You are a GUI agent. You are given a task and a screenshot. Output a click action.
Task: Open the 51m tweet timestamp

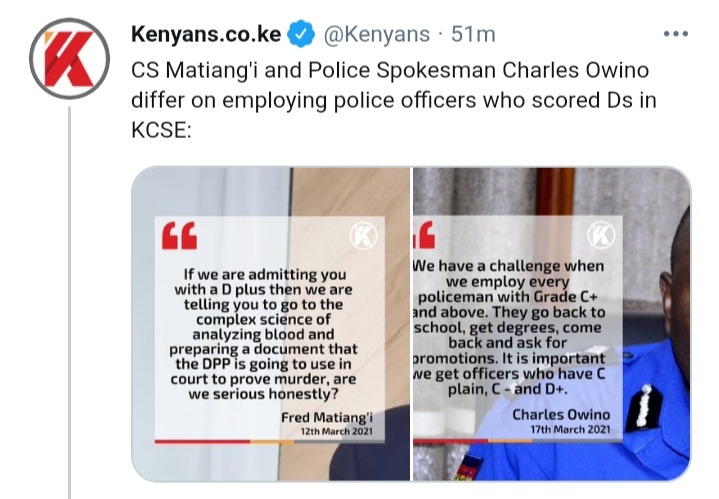pos(473,34)
